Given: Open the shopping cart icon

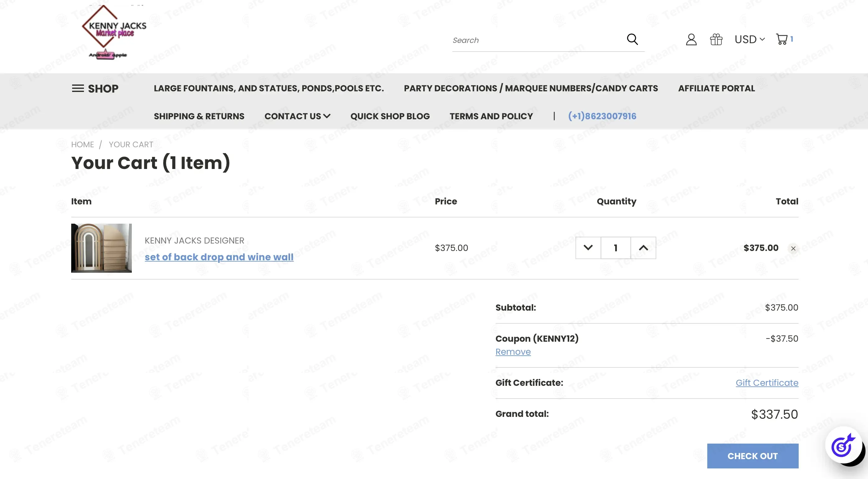Looking at the screenshot, I should pos(781,39).
